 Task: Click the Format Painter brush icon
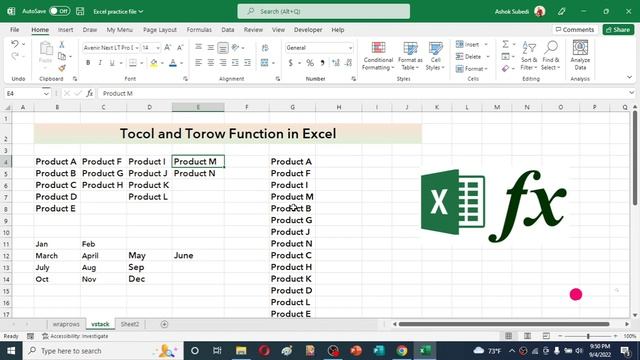(x=62, y=68)
